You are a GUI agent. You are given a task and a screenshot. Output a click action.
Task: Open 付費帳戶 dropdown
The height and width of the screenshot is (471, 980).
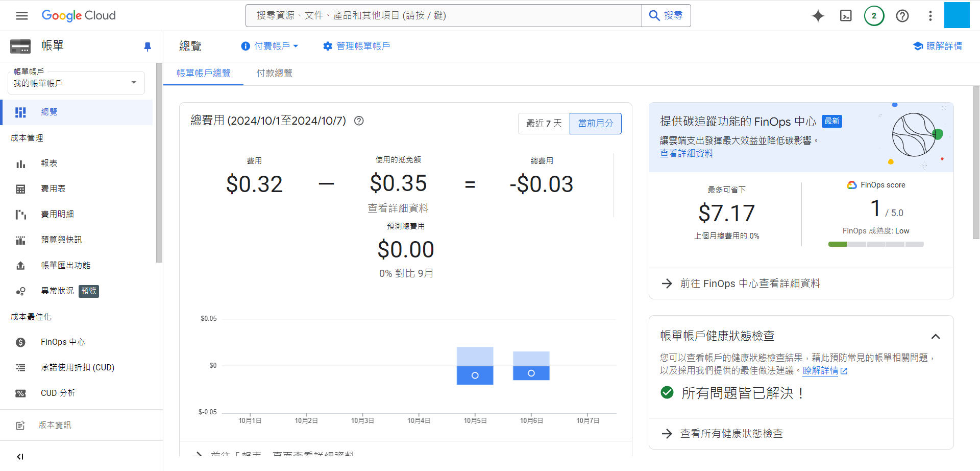[x=269, y=46]
